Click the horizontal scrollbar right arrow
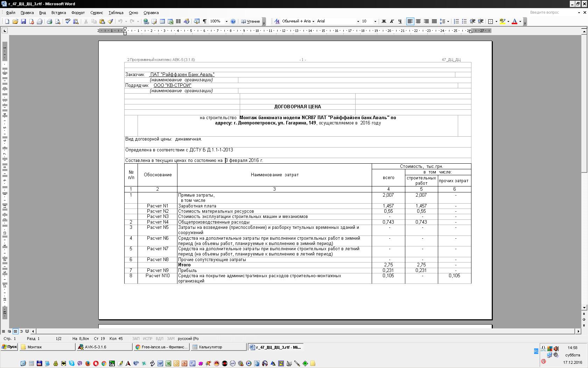 (x=578, y=331)
